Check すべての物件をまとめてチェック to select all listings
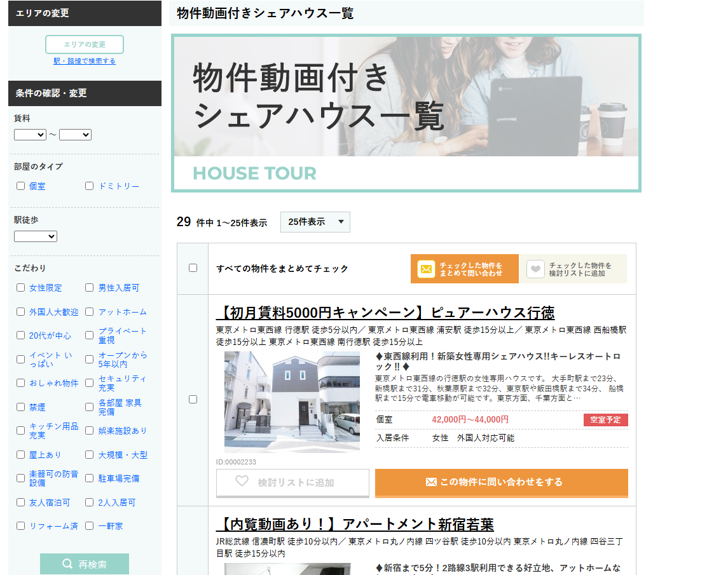The width and height of the screenshot is (728, 575). pyautogui.click(x=192, y=268)
